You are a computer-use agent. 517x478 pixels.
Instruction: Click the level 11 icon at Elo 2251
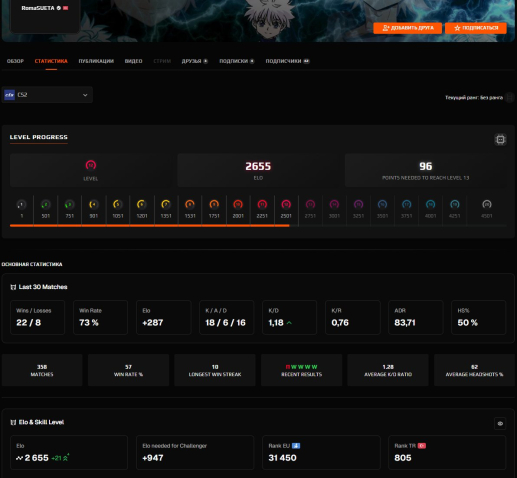tap(262, 204)
